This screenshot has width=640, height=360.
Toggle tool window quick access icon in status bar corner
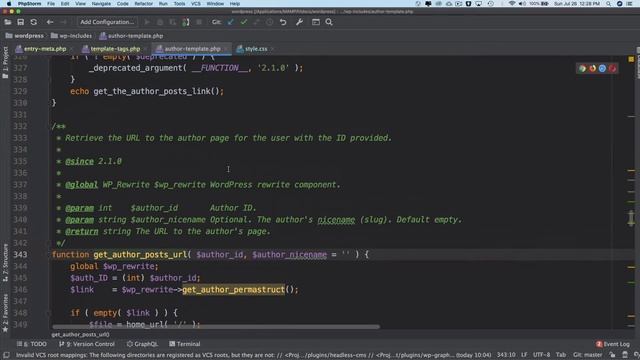tap(6, 356)
